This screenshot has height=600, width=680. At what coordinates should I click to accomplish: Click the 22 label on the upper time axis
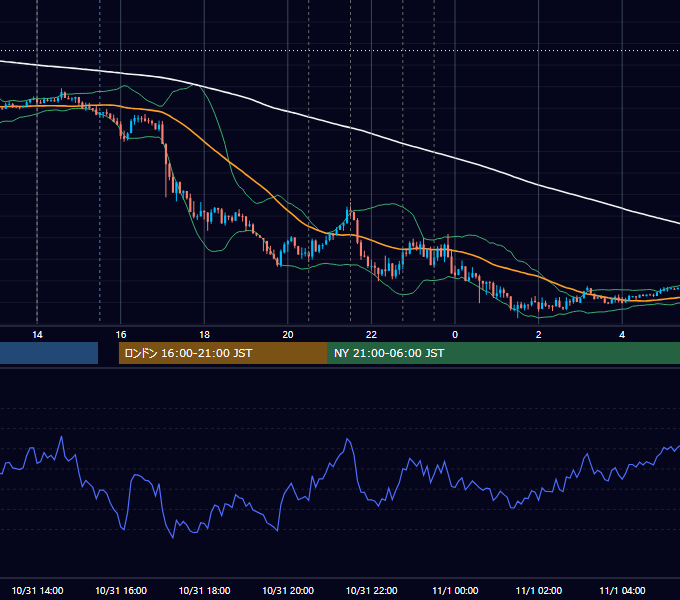click(371, 335)
